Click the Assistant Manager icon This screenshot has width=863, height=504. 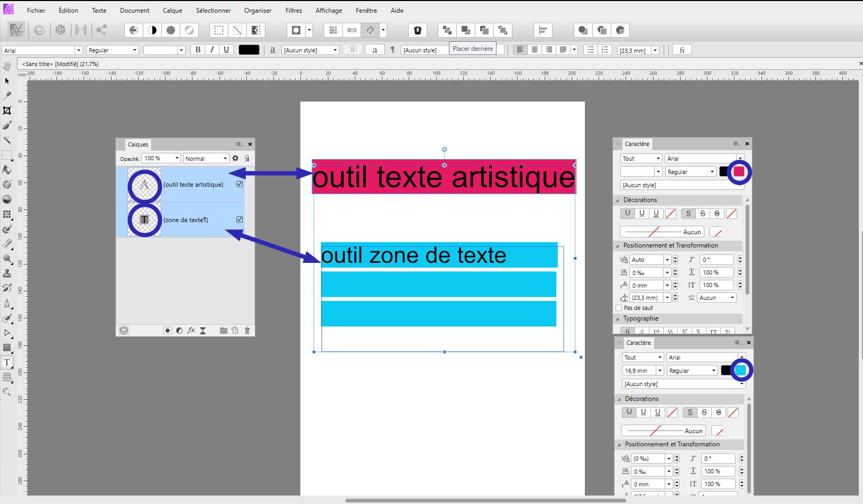(418, 30)
